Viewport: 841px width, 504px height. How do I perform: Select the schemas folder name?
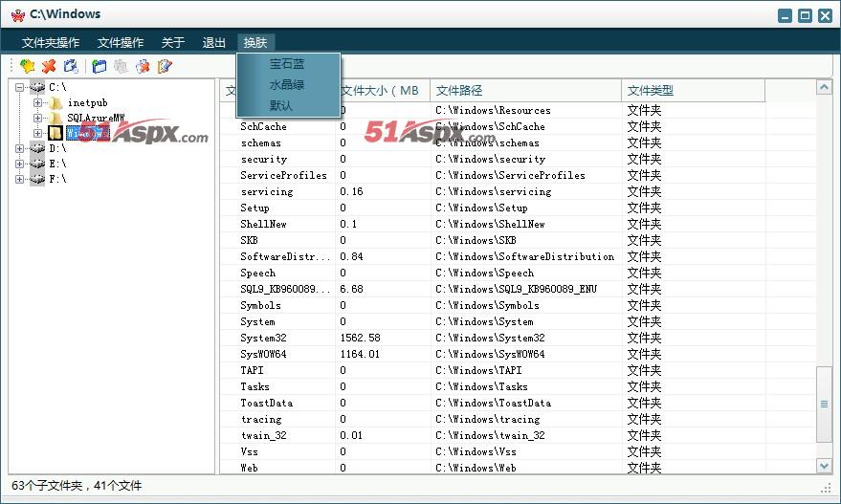coord(260,143)
